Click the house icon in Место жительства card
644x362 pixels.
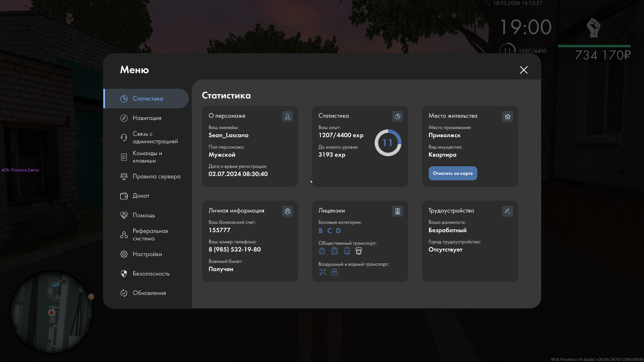pos(507,116)
